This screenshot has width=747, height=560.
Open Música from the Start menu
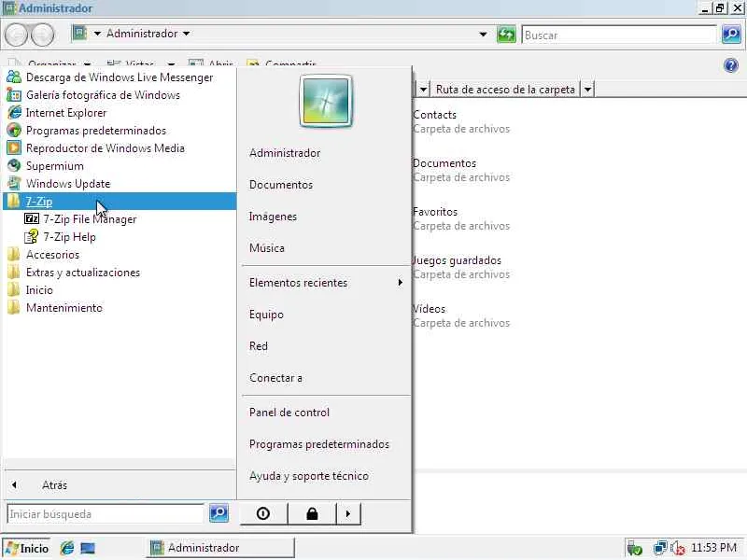(267, 248)
